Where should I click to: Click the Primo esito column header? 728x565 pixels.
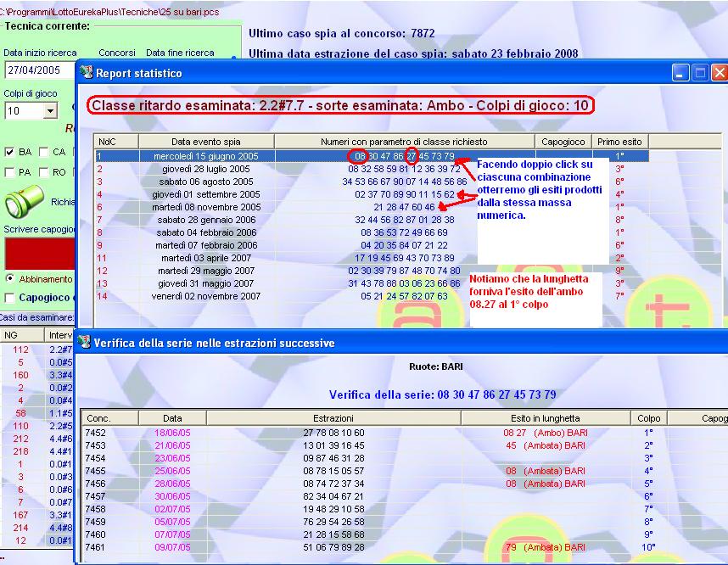pyautogui.click(x=620, y=142)
